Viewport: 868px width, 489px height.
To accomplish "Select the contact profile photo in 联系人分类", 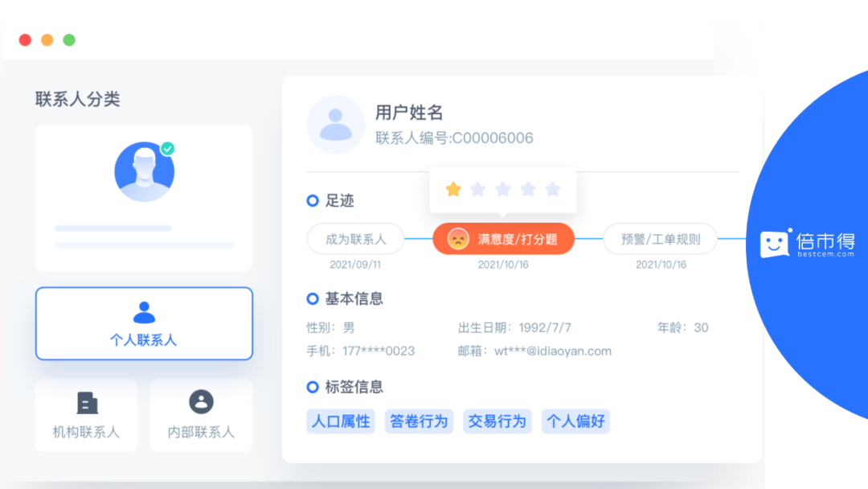I will (x=144, y=170).
